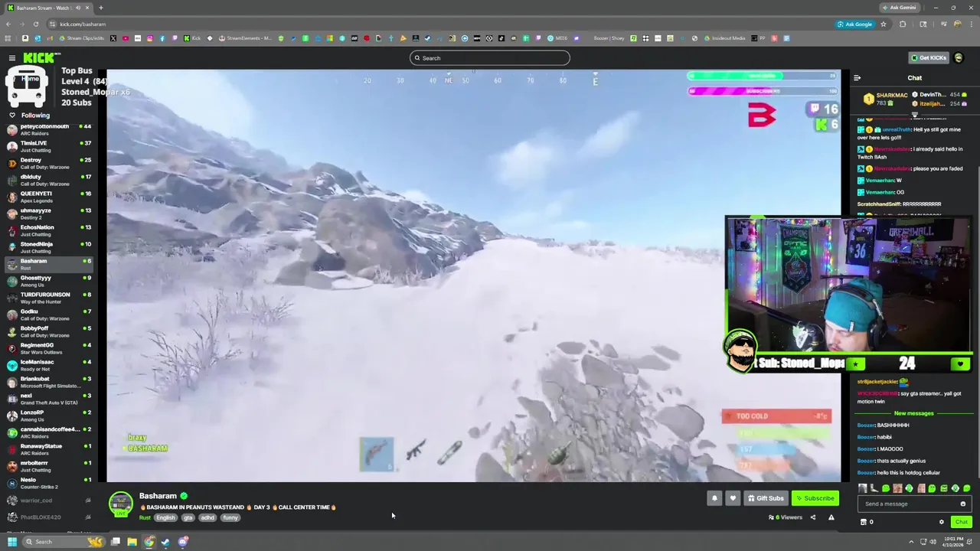The height and width of the screenshot is (551, 980).
Task: Open EchosNation channel in sidebar
Action: point(48,230)
